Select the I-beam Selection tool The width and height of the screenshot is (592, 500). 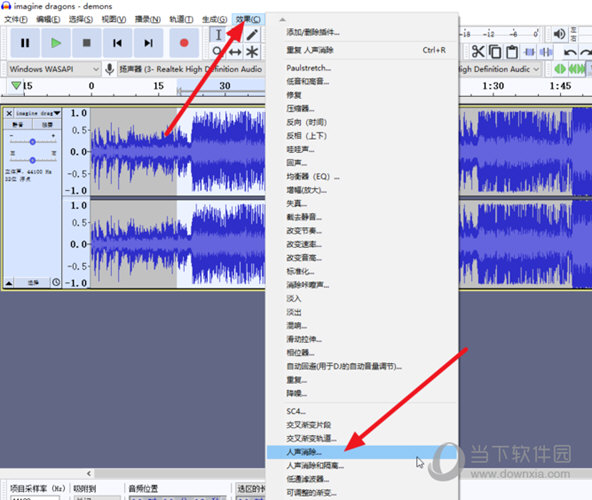(218, 35)
